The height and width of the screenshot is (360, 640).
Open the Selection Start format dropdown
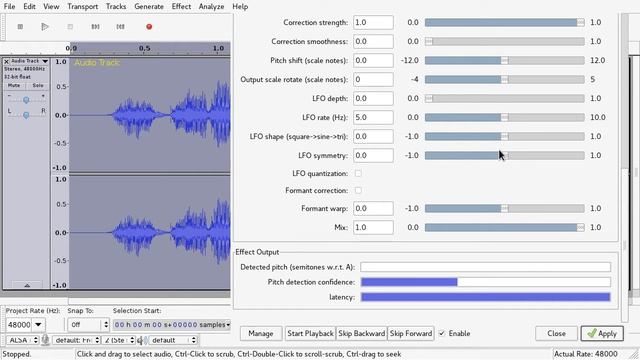(228, 325)
